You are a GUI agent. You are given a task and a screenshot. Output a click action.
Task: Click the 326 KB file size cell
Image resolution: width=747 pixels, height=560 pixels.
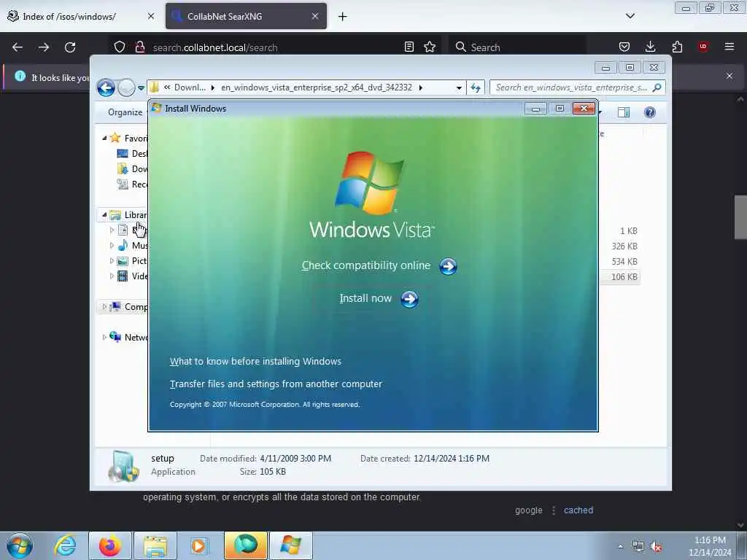point(624,246)
